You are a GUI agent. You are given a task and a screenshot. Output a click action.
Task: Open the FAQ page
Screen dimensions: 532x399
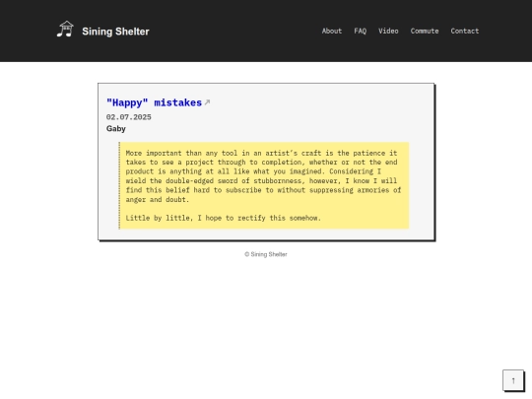tap(360, 31)
